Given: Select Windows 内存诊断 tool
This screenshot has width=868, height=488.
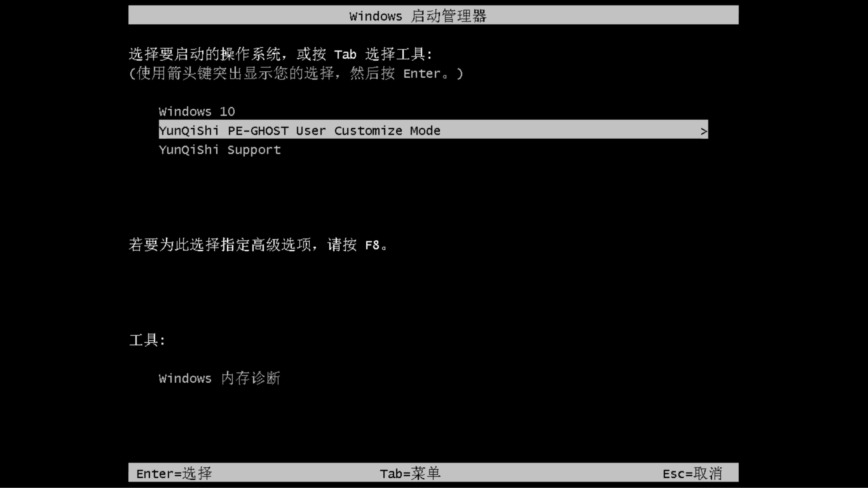Looking at the screenshot, I should point(219,378).
